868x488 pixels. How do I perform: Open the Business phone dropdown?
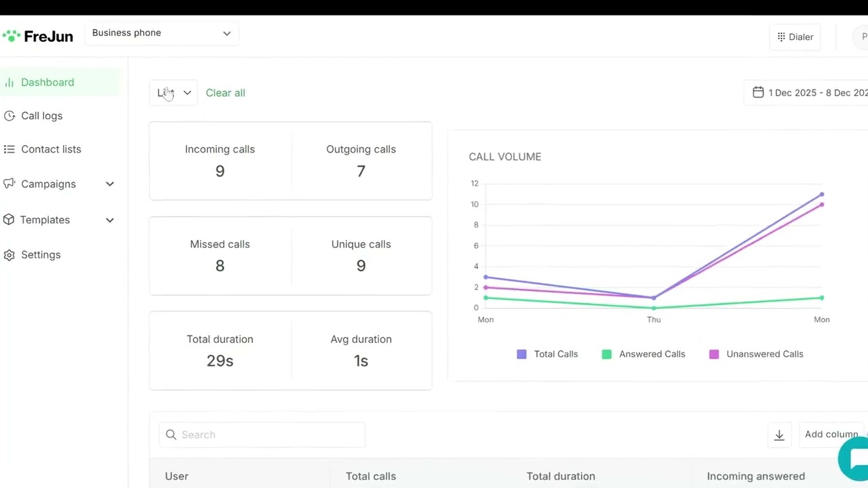(x=161, y=33)
